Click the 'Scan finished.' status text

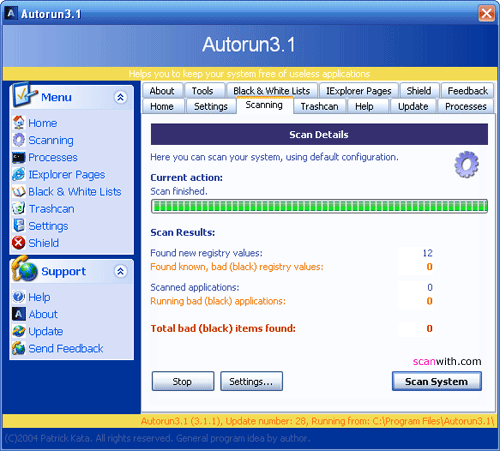tap(179, 191)
